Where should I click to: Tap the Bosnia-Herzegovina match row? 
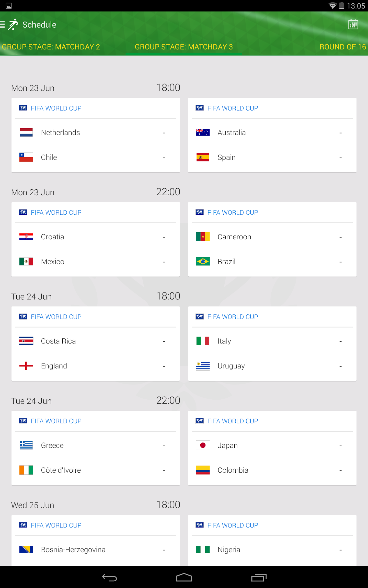tap(96, 549)
